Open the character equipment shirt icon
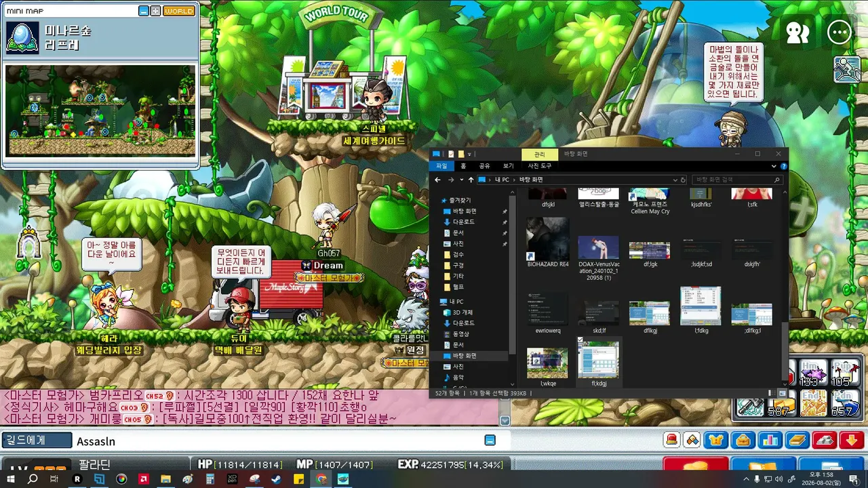The image size is (868, 488). pos(716,440)
